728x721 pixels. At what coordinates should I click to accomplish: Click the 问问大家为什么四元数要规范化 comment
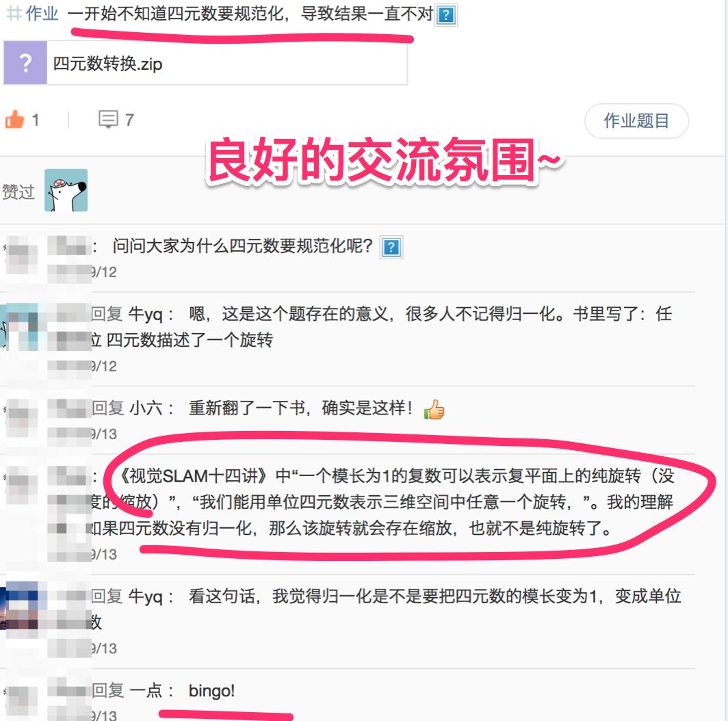click(242, 246)
